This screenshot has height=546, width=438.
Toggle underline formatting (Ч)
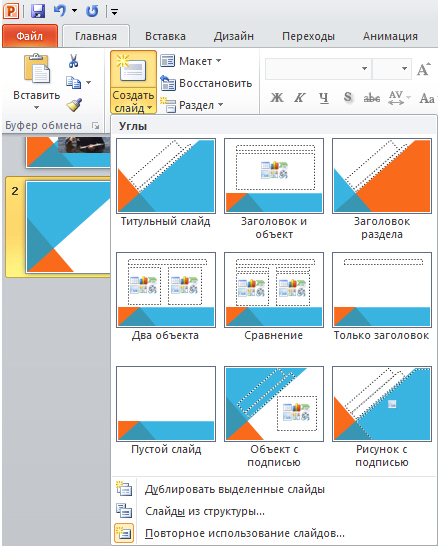[324, 98]
